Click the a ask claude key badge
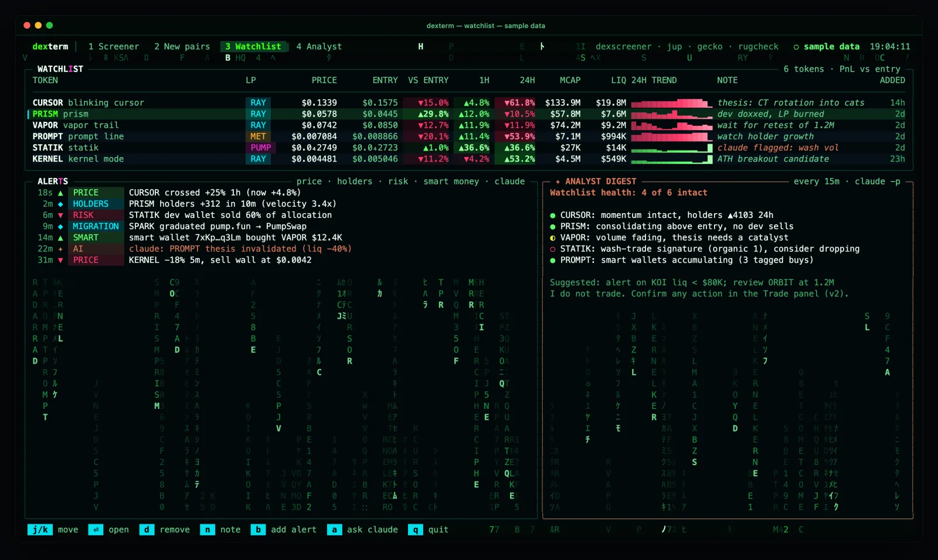The width and height of the screenshot is (938, 560). [334, 530]
